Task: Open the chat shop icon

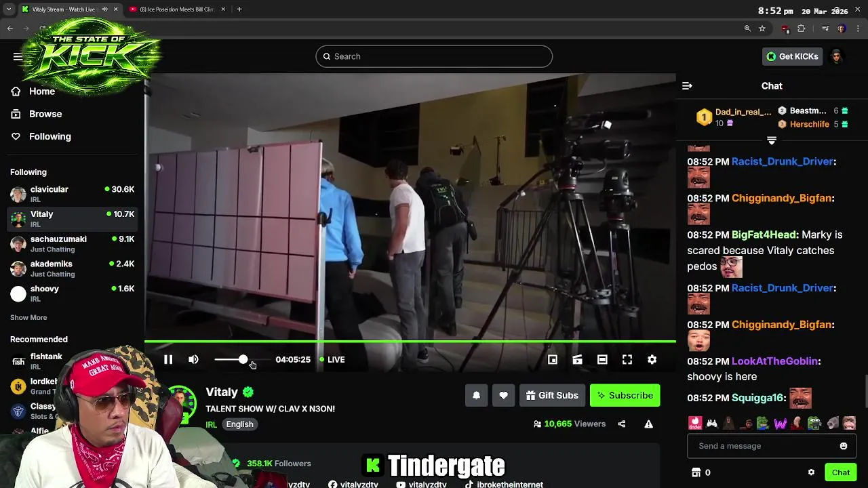Action: [696, 472]
